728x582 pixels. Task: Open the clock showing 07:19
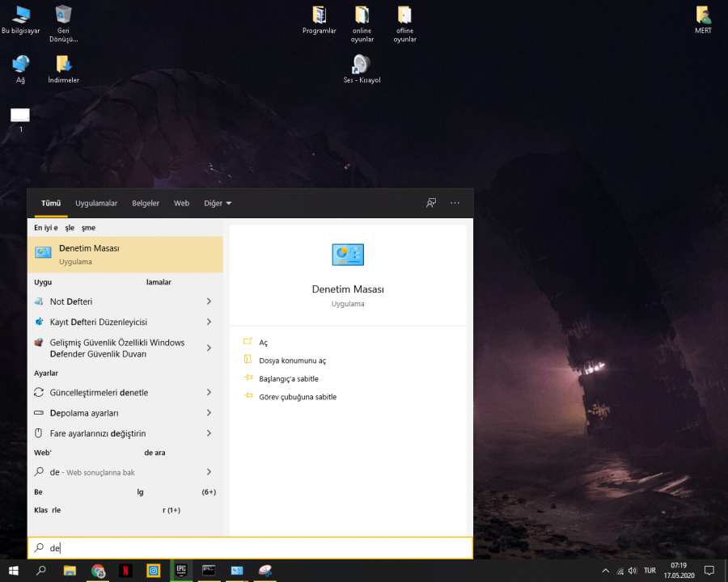pos(679,571)
